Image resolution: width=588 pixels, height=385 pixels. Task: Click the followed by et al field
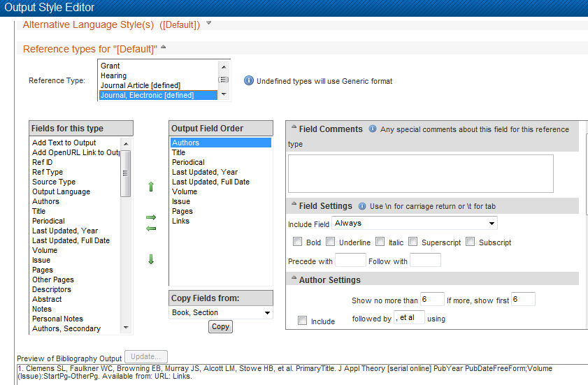click(409, 317)
